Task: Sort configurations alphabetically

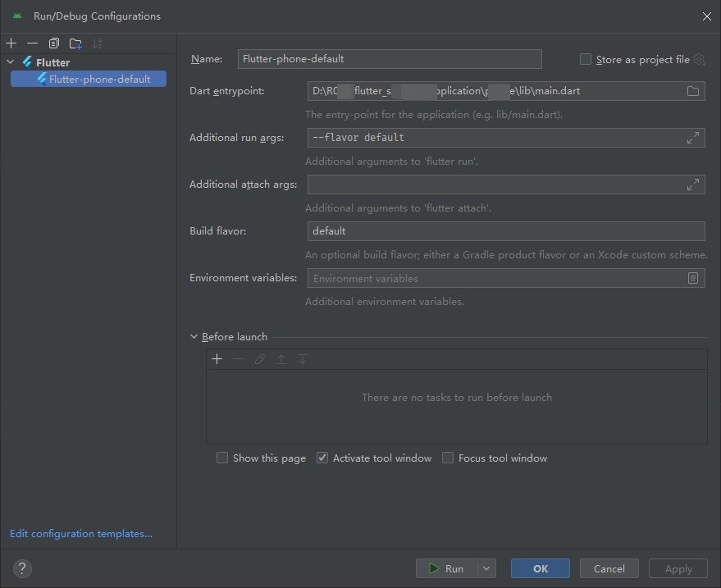Action: point(97,43)
